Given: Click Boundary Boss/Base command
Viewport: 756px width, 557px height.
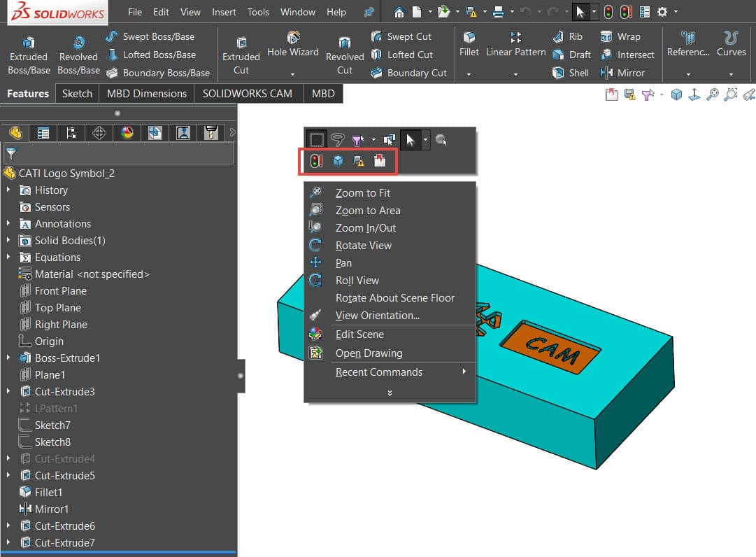Looking at the screenshot, I should pos(157,73).
